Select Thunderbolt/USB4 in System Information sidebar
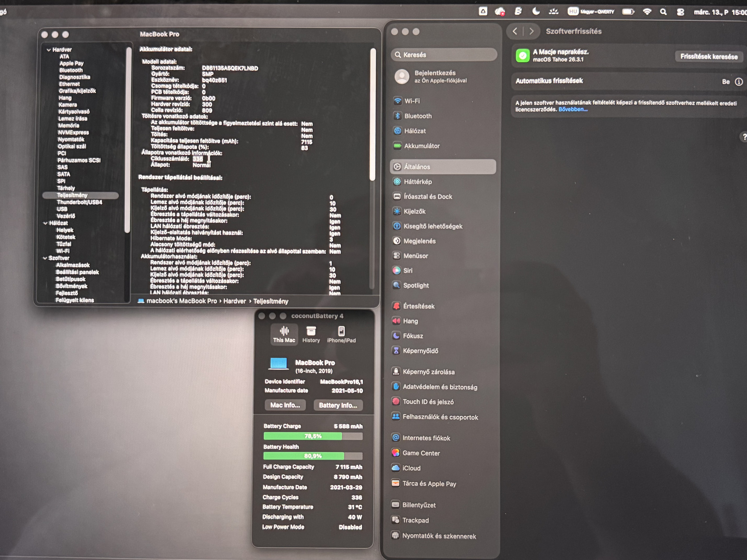The height and width of the screenshot is (560, 747). point(80,202)
